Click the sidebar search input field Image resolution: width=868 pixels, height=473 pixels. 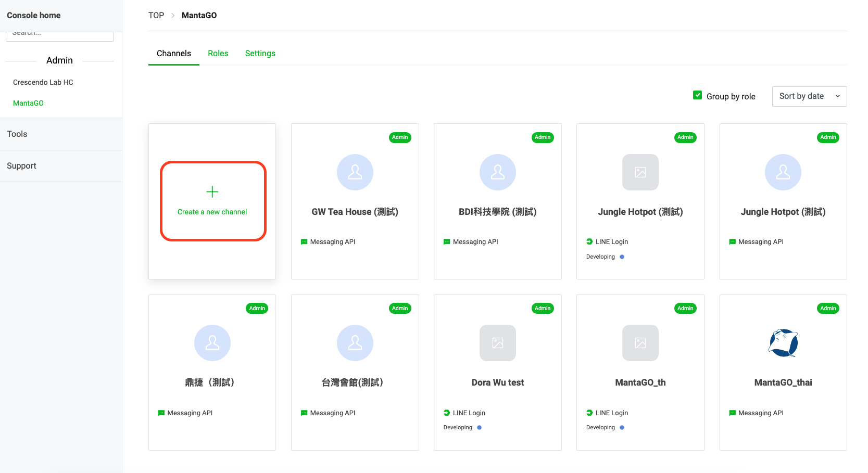coord(59,36)
